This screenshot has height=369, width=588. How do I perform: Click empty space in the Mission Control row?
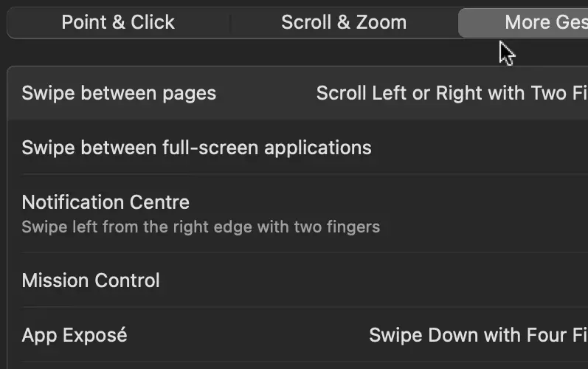coord(369,280)
